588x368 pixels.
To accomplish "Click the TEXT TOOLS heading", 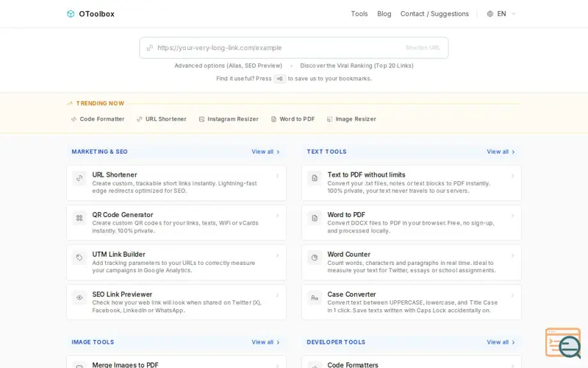I will pos(326,152).
